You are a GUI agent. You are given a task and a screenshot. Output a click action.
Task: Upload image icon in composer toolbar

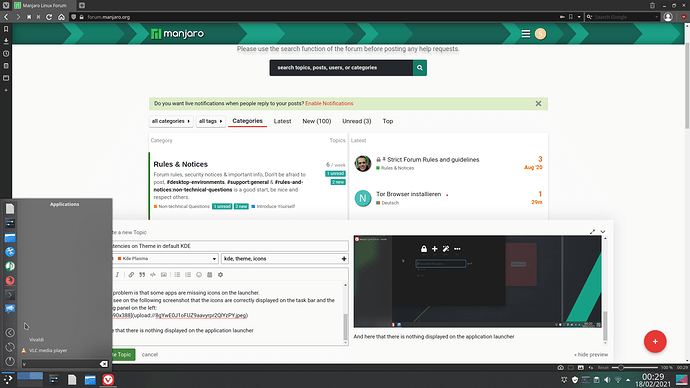[x=164, y=275]
